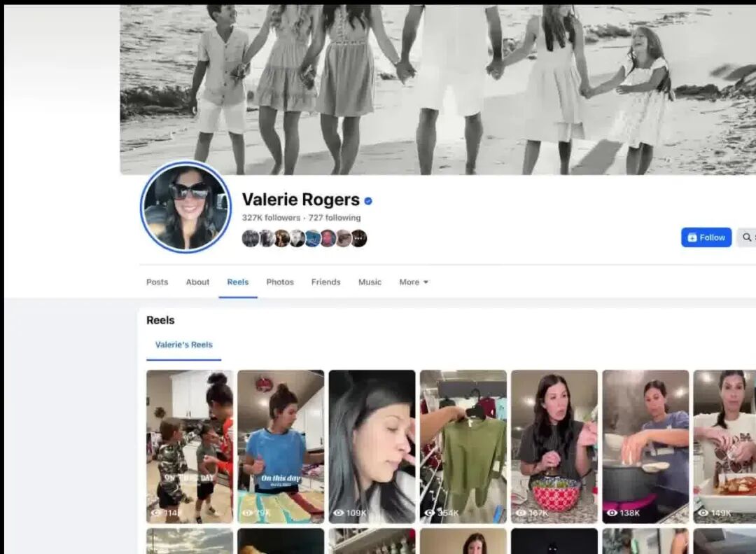
Task: Expand the More dropdown menu
Action: click(413, 282)
